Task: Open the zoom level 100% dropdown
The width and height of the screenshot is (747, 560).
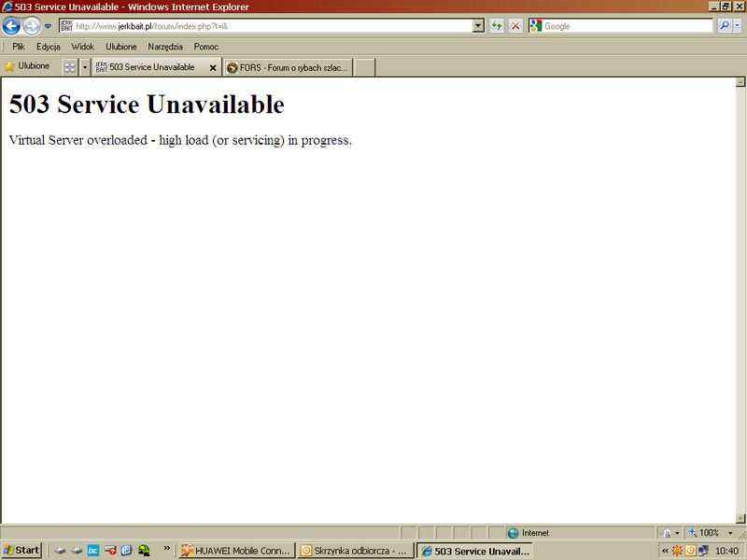Action: pos(730,533)
